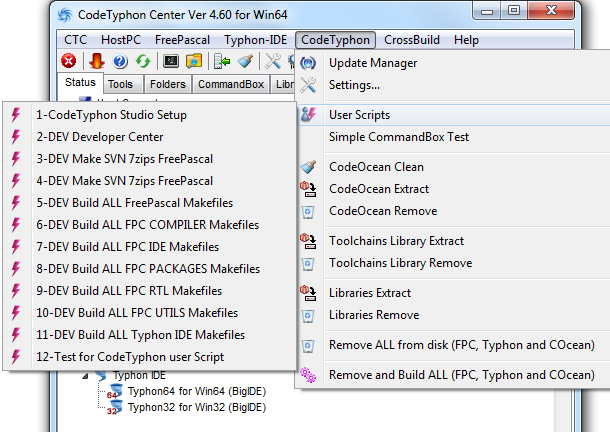610x432 pixels.
Task: Run 5-DEV Build ALL FreePascal Makefiles
Action: [149, 203]
